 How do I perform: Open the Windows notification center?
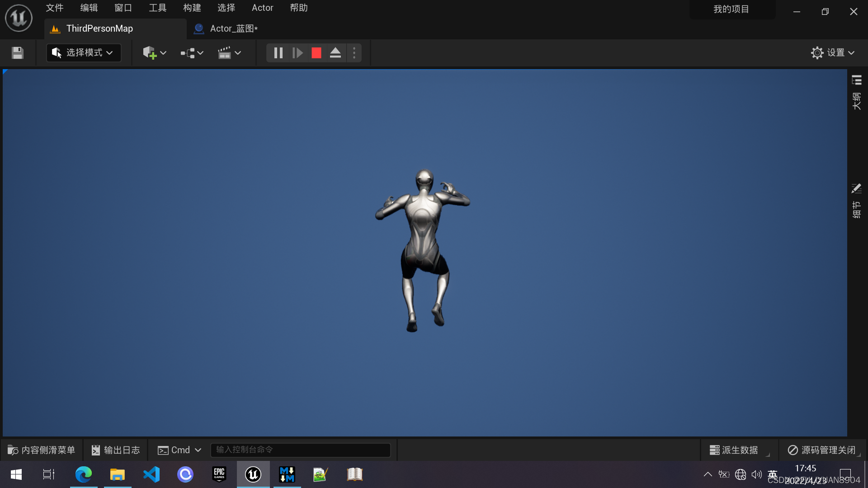[845, 474]
